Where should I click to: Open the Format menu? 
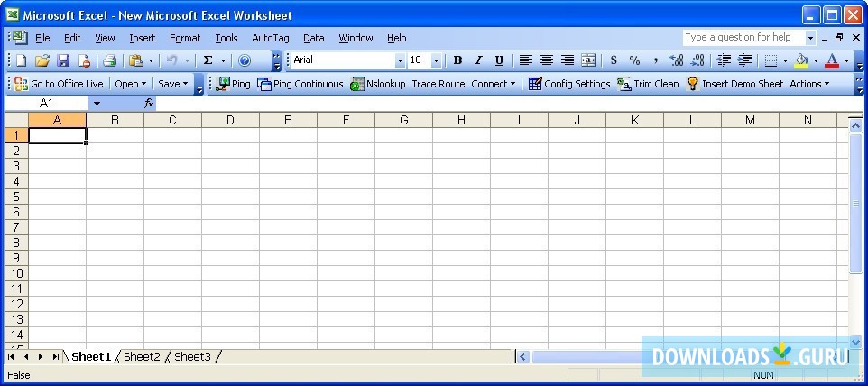185,38
